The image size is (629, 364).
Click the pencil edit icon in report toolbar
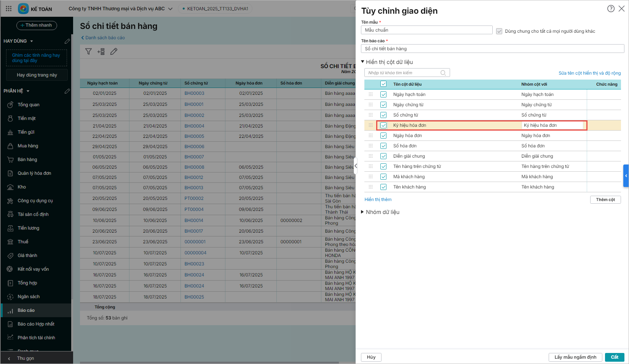click(x=114, y=51)
